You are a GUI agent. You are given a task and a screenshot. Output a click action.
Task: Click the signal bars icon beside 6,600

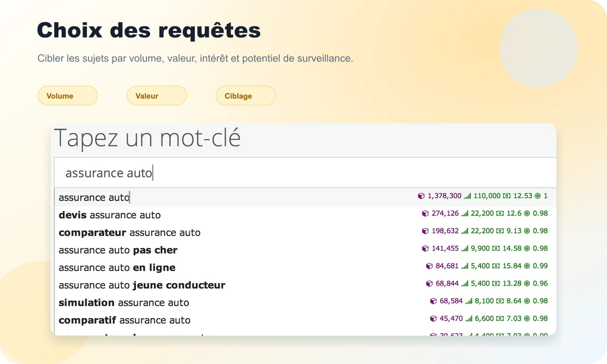click(469, 318)
